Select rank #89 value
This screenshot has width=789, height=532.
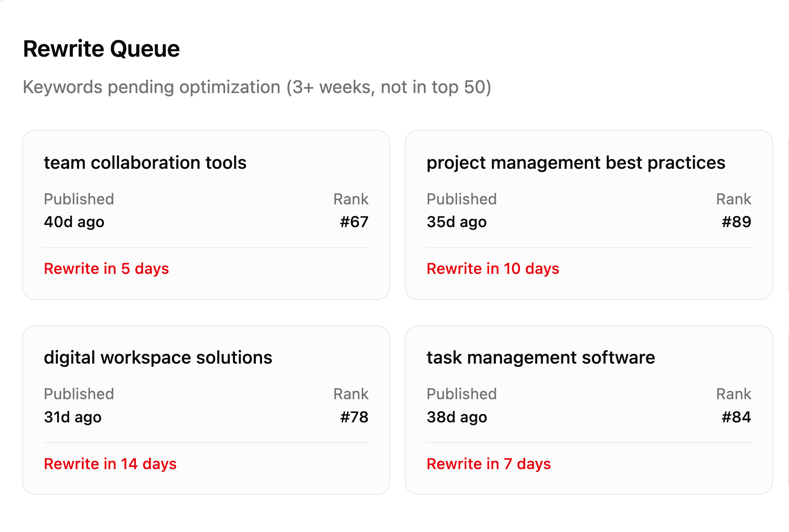(x=736, y=222)
